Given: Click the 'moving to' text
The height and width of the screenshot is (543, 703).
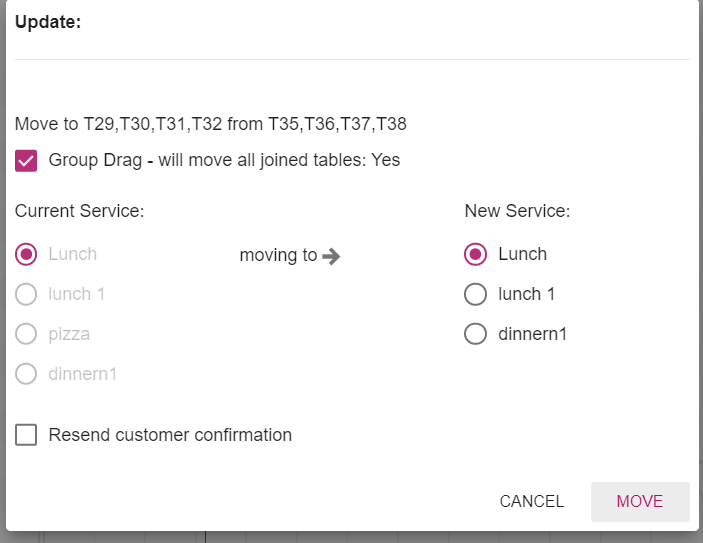Looking at the screenshot, I should tap(278, 255).
